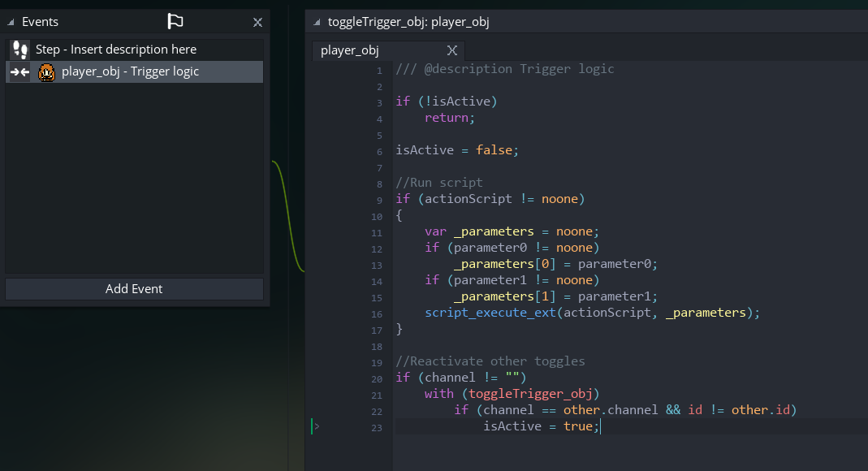Click line number 17 in gutter
Image resolution: width=868 pixels, height=471 pixels.
(377, 331)
